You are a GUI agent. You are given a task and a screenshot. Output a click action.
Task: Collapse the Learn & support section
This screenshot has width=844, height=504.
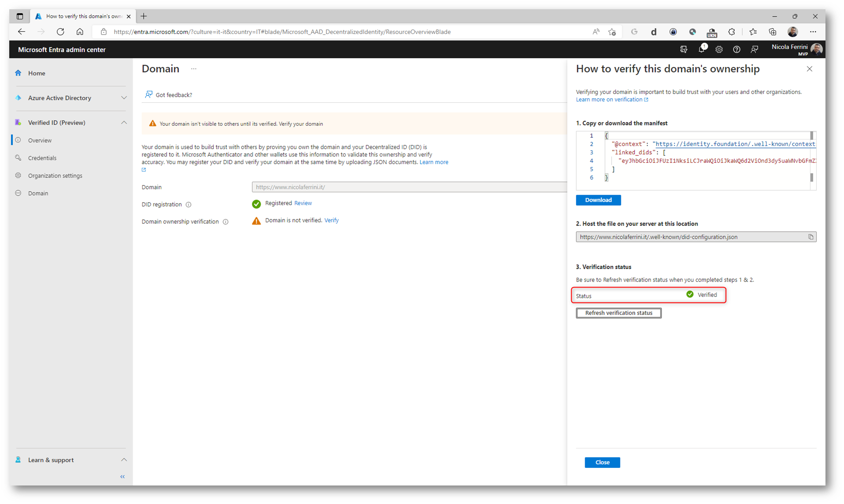click(x=124, y=460)
